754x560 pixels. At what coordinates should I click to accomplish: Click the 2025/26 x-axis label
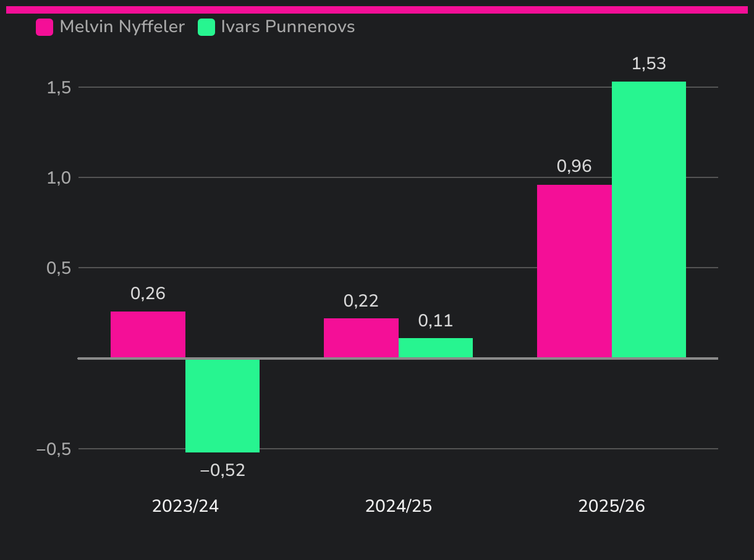pyautogui.click(x=612, y=506)
